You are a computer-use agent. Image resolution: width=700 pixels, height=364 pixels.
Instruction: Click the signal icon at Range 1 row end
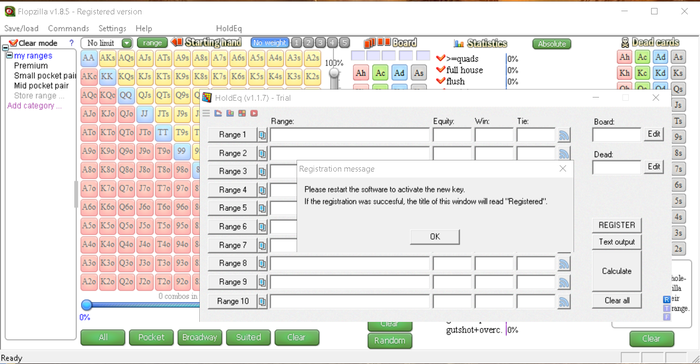[x=564, y=135]
